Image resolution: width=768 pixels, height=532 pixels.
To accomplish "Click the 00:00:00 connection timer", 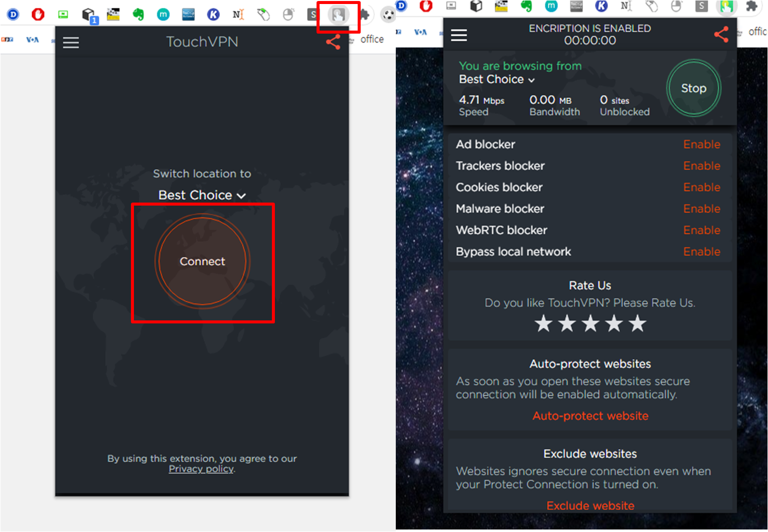I will pyautogui.click(x=590, y=41).
